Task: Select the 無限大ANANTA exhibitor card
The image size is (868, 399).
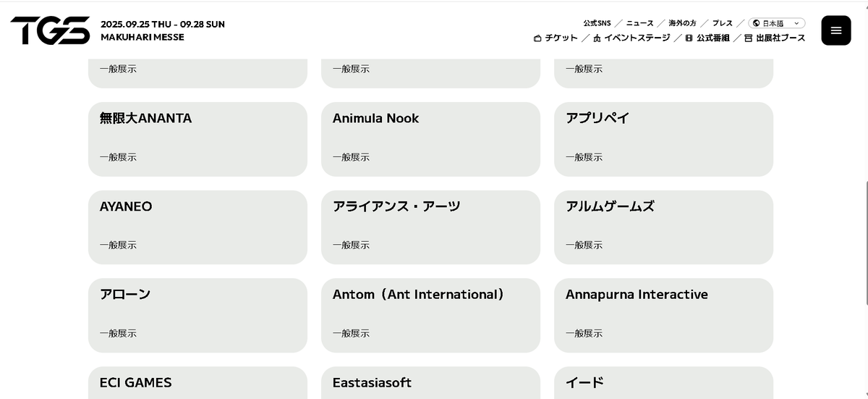Action: pos(197,139)
